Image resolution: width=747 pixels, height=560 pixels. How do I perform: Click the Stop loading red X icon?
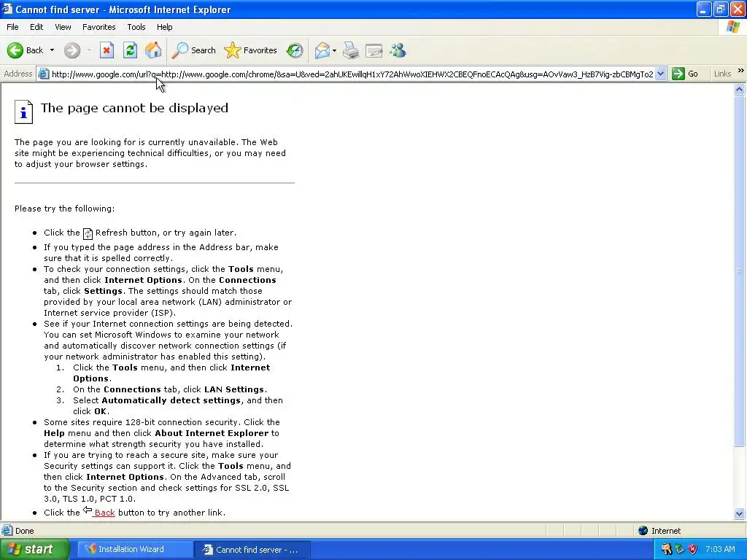click(x=107, y=50)
